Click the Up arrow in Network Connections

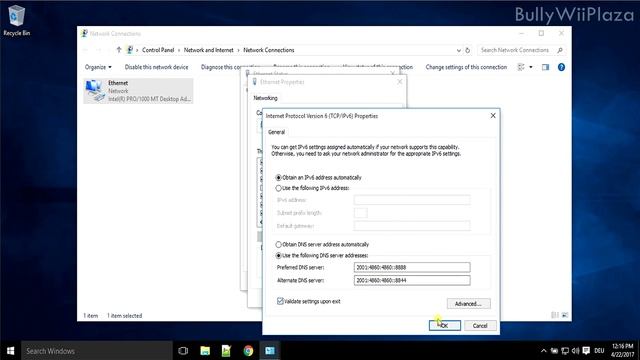(119, 50)
